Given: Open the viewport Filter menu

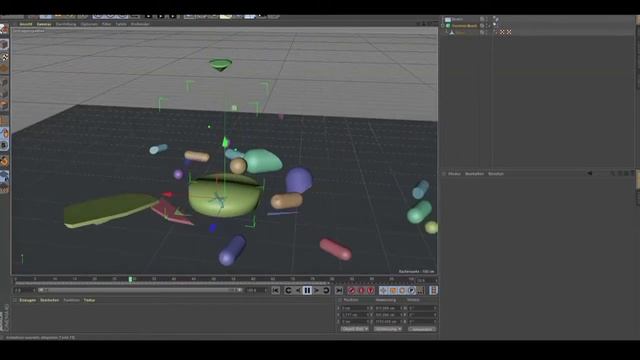Looking at the screenshot, I should [107, 24].
